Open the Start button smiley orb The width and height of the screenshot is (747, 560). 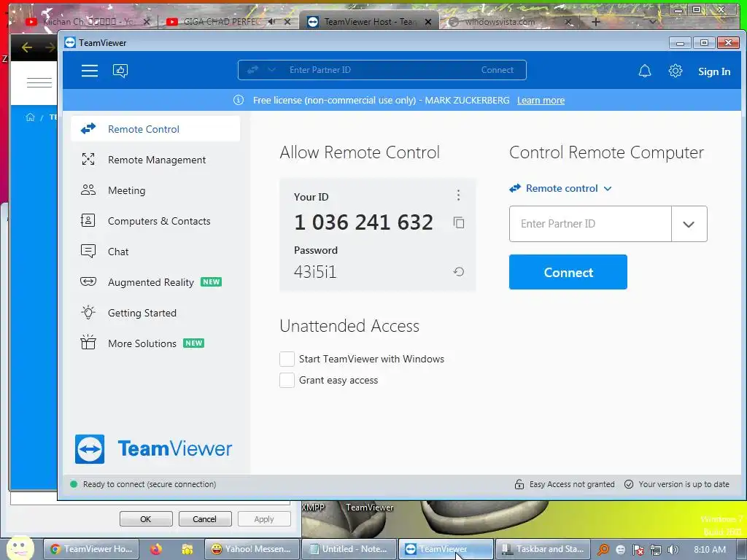20,548
